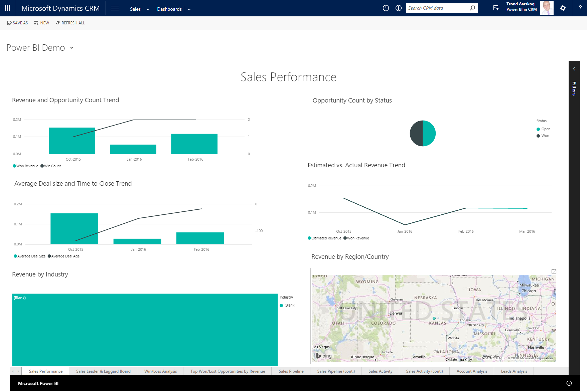Click the Opportunity Count by Status title
Screen dimensions: 587x392
(352, 101)
